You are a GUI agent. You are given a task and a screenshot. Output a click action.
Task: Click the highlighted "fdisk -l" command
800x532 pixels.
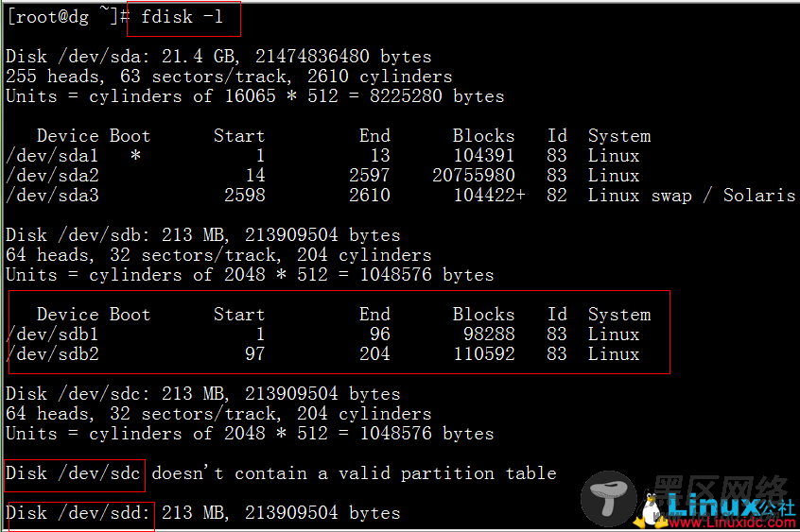coord(182,18)
